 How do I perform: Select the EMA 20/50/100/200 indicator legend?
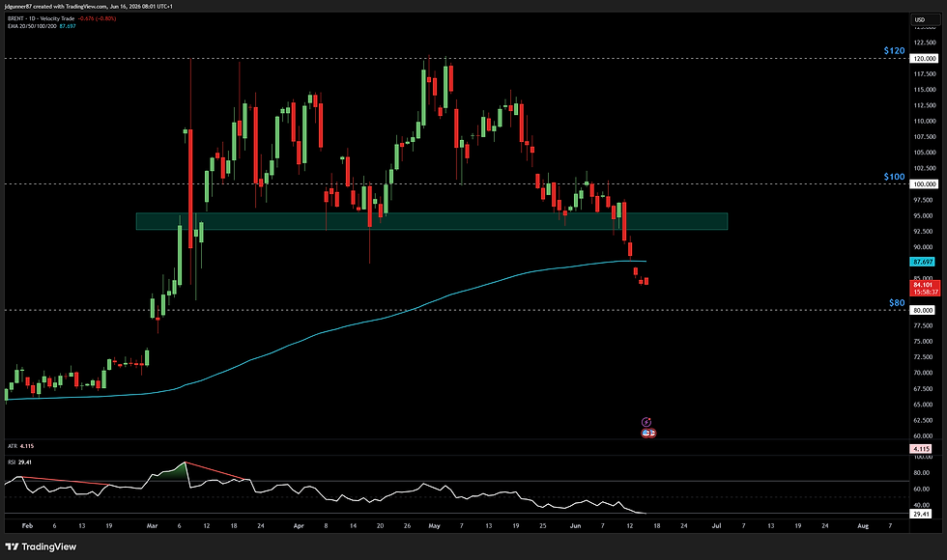32,26
